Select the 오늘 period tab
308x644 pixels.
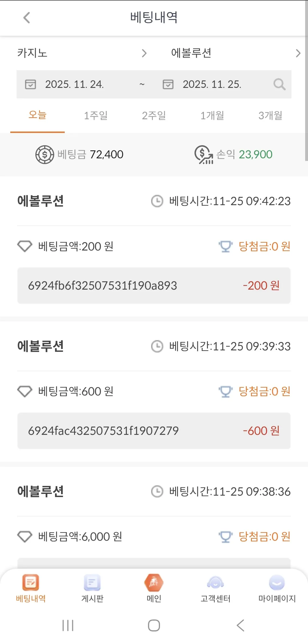click(37, 115)
